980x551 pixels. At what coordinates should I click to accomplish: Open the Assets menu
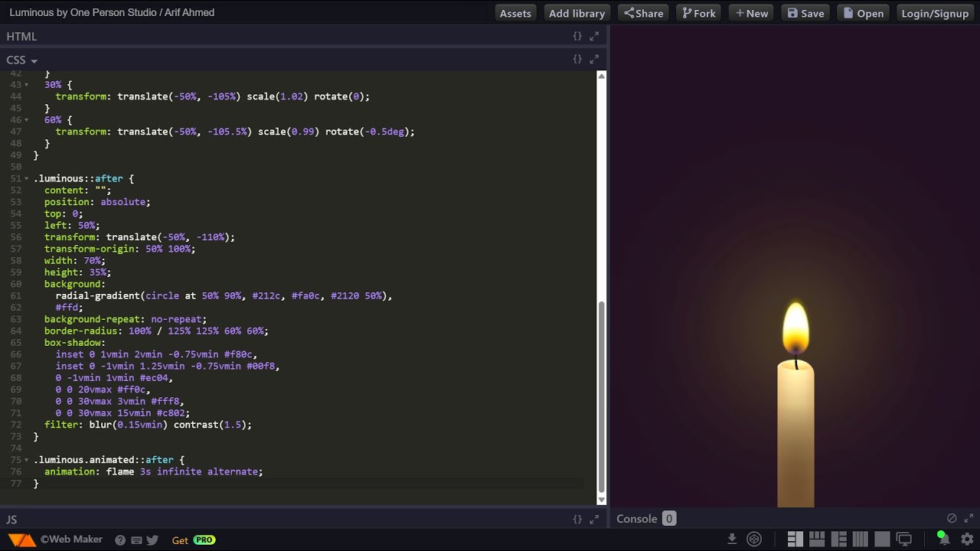(515, 13)
